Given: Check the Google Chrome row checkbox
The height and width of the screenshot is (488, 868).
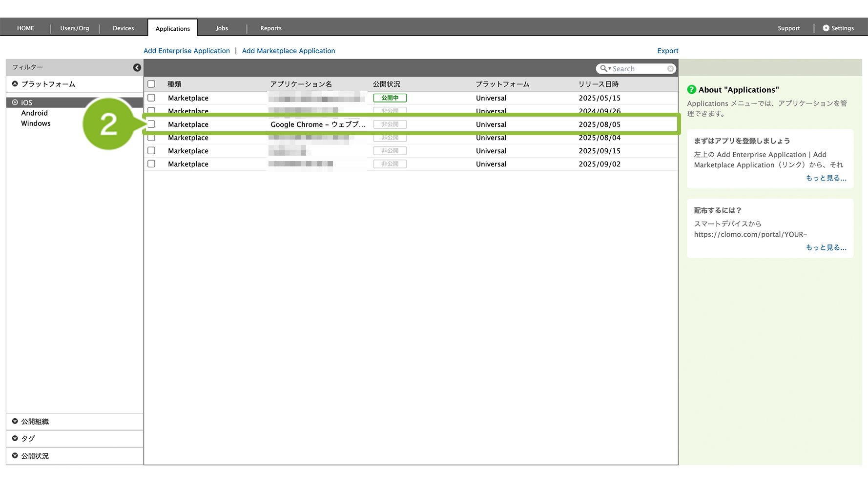Looking at the screenshot, I should (151, 124).
